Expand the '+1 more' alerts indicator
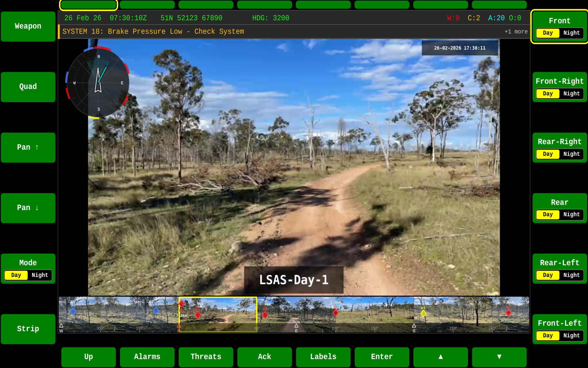588x368 pixels. click(x=516, y=32)
